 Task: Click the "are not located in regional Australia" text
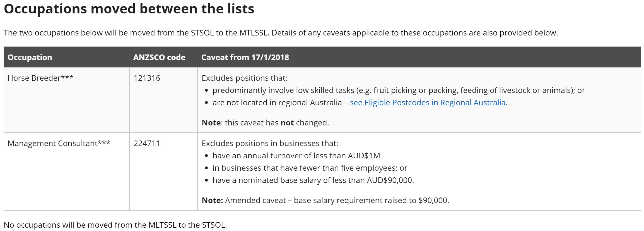click(x=277, y=103)
